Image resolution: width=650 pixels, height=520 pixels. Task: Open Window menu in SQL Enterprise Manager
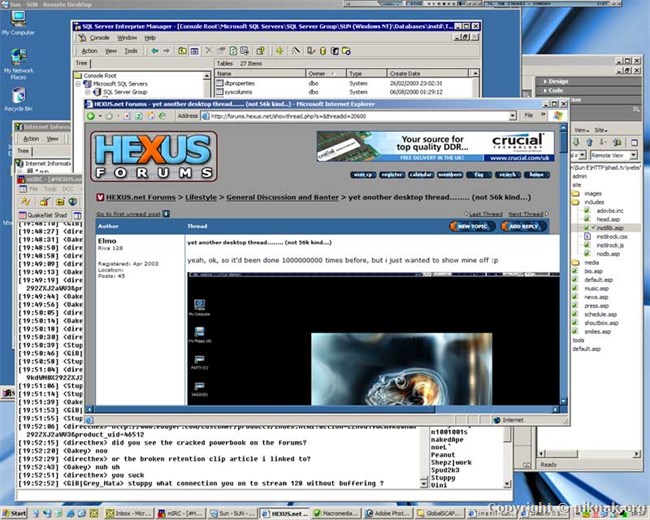point(127,38)
